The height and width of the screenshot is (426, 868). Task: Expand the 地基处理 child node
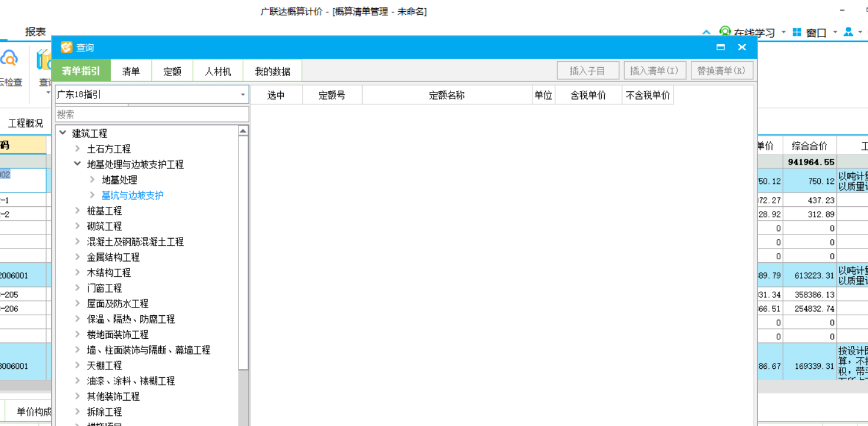[92, 179]
